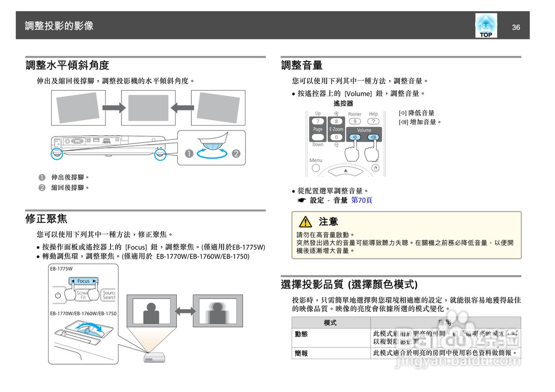Viewport: 555px width, 392px height.
Task: Click the round Menu button on remote
Action: pyautogui.click(x=316, y=168)
